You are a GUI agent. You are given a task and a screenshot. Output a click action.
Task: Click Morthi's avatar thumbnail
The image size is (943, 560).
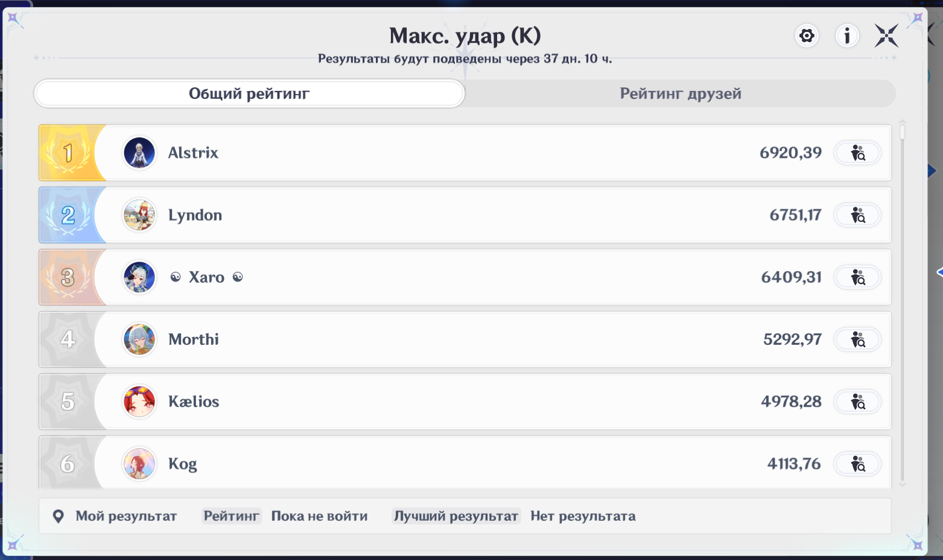coord(139,339)
